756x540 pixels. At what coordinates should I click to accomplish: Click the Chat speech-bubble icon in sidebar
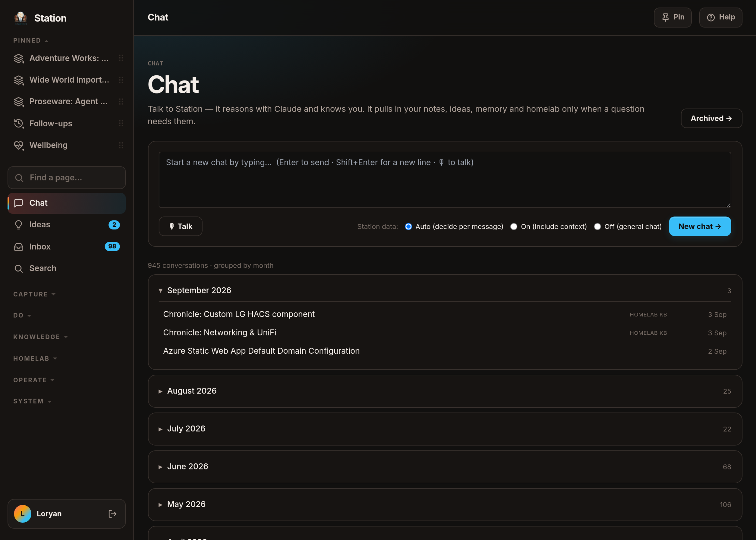19,203
